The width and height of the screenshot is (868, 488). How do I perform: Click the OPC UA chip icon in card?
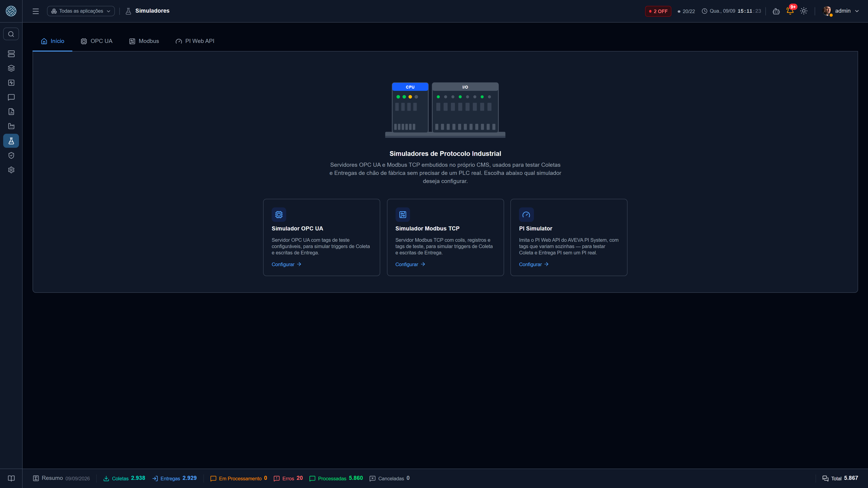coord(279,215)
